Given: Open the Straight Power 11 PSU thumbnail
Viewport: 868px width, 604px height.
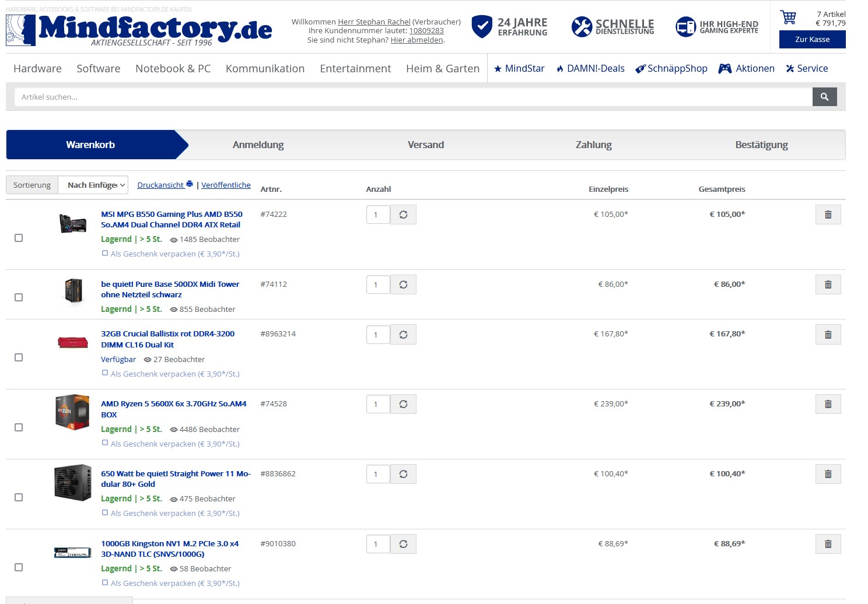Looking at the screenshot, I should (73, 482).
